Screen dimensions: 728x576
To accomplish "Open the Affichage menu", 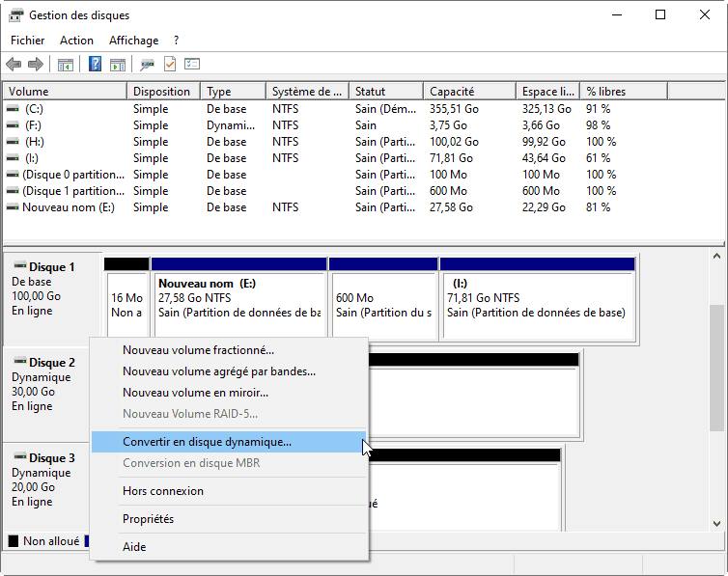I will tap(133, 41).
